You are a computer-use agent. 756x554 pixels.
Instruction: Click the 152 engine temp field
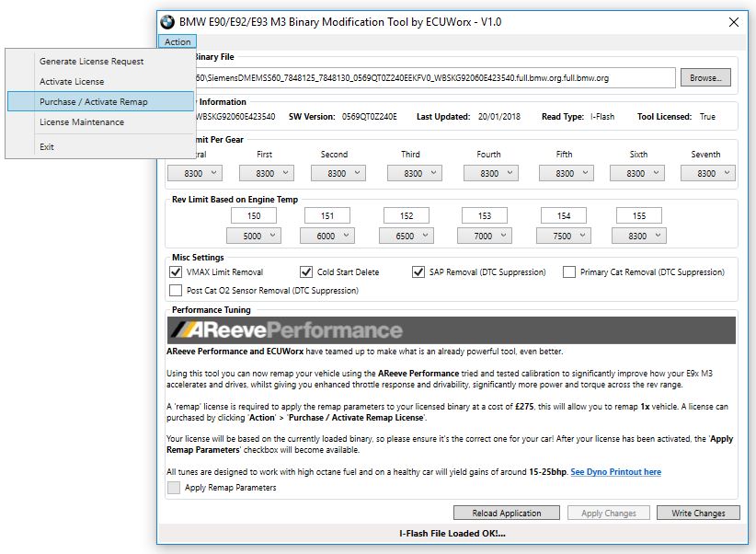coord(407,215)
